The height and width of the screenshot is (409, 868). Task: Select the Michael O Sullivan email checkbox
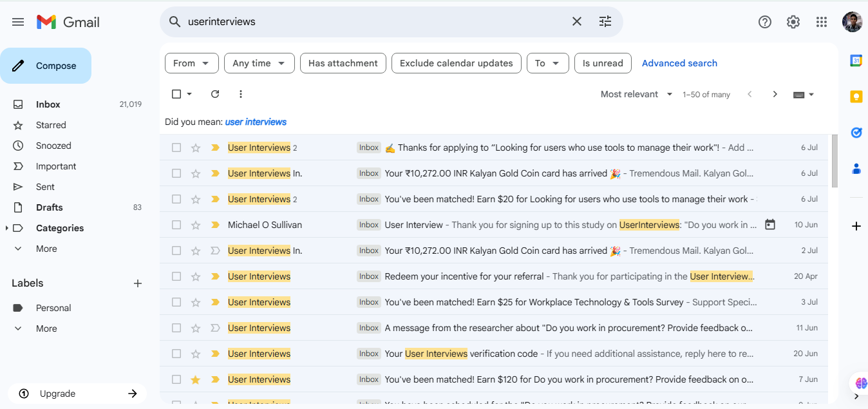(x=176, y=225)
